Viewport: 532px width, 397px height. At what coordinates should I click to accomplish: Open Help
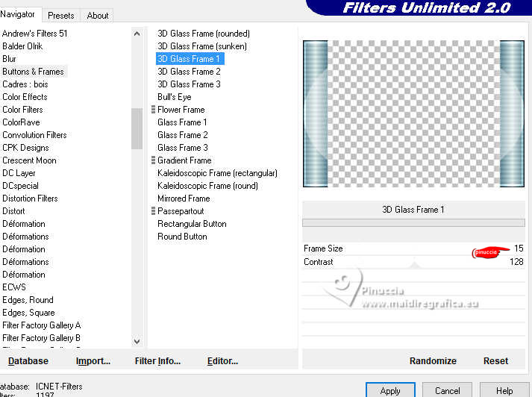[504, 390]
